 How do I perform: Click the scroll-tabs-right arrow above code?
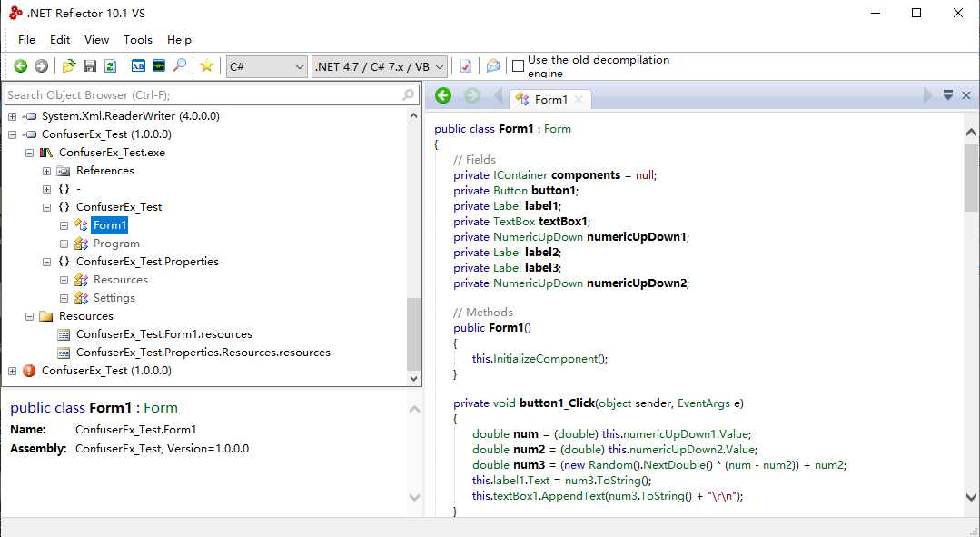click(x=927, y=95)
